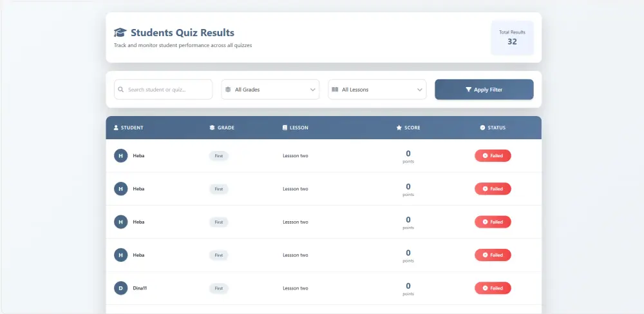Click the Track and monitor student performance subtitle
644x314 pixels.
183,45
